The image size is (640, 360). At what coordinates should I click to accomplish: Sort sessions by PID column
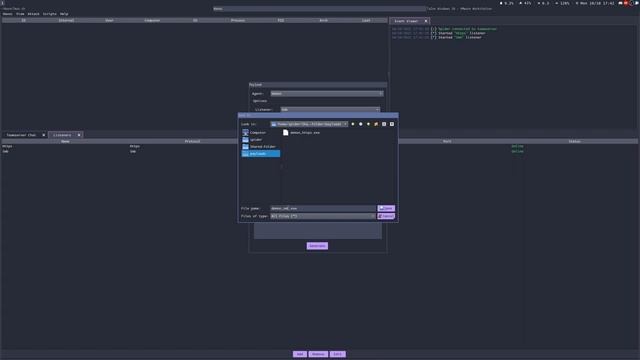click(281, 20)
